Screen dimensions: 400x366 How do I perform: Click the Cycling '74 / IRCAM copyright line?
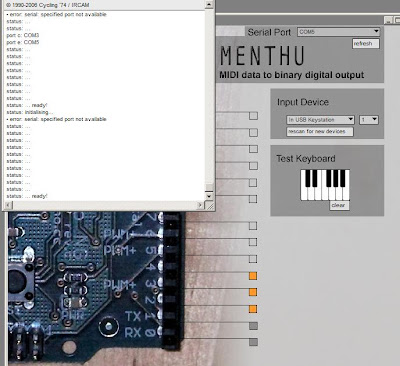[48, 5]
